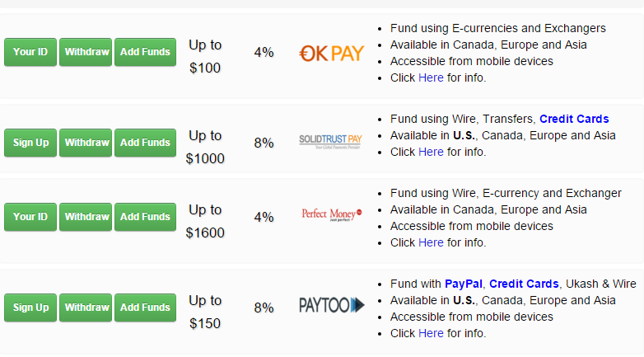Withdraw funds via OKPAY
The image size is (644, 357).
[x=86, y=52]
